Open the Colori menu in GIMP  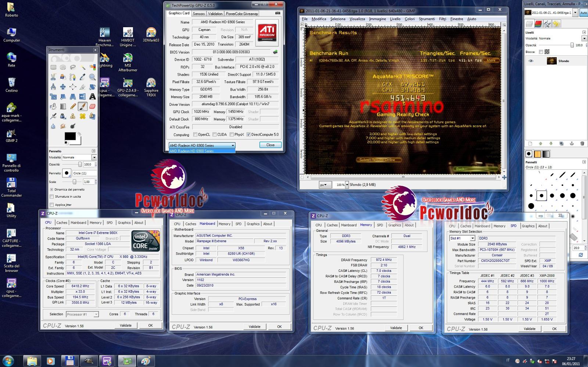tap(410, 19)
